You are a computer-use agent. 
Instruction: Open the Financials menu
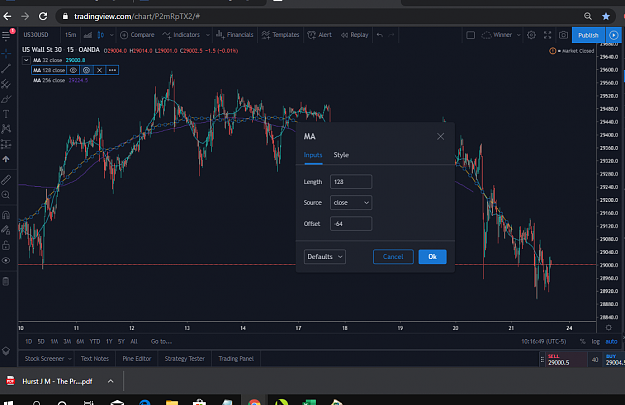pyautogui.click(x=235, y=35)
